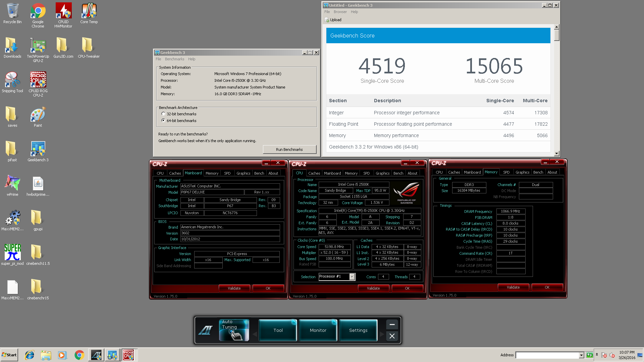Screen dimensions: 644x362
Task: Open Processor #1 selection dropdown
Action: point(352,277)
